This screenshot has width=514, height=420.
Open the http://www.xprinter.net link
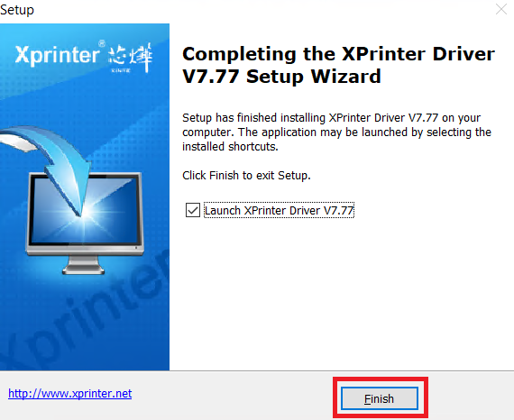point(69,393)
